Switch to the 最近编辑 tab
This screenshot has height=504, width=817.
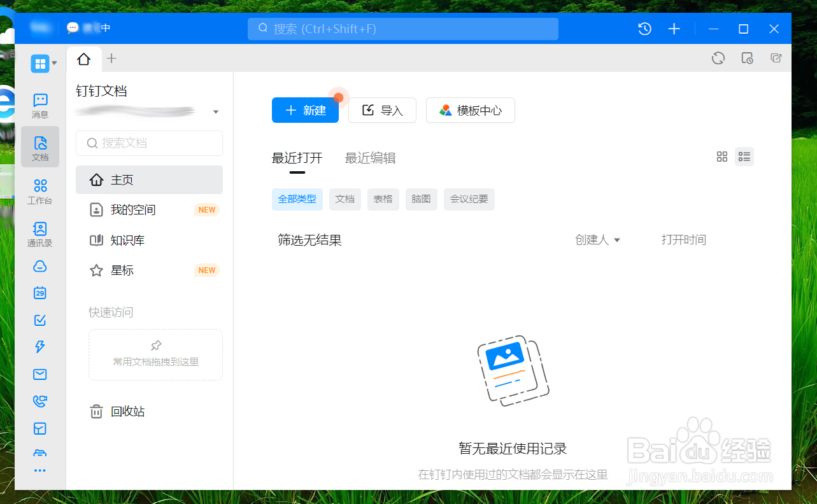tap(371, 158)
